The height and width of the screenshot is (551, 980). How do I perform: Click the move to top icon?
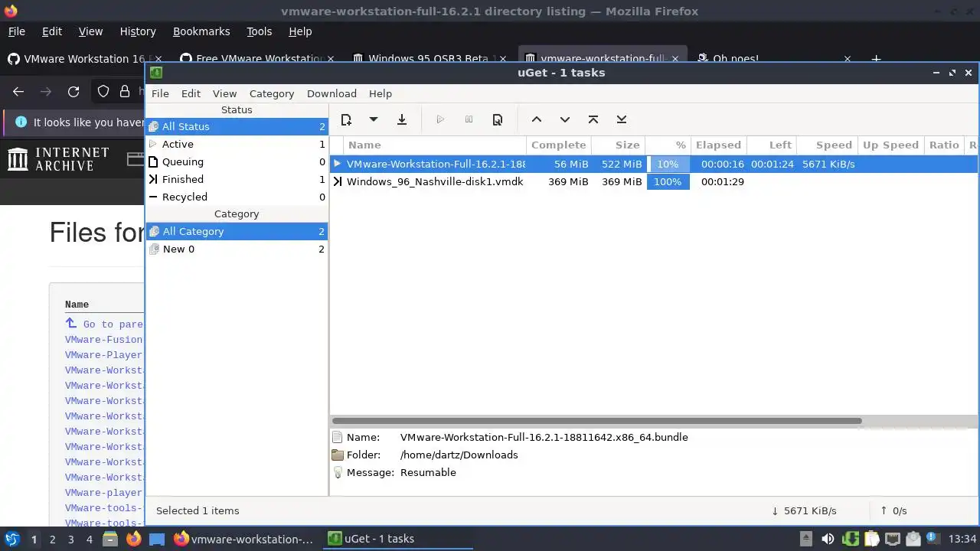(593, 119)
